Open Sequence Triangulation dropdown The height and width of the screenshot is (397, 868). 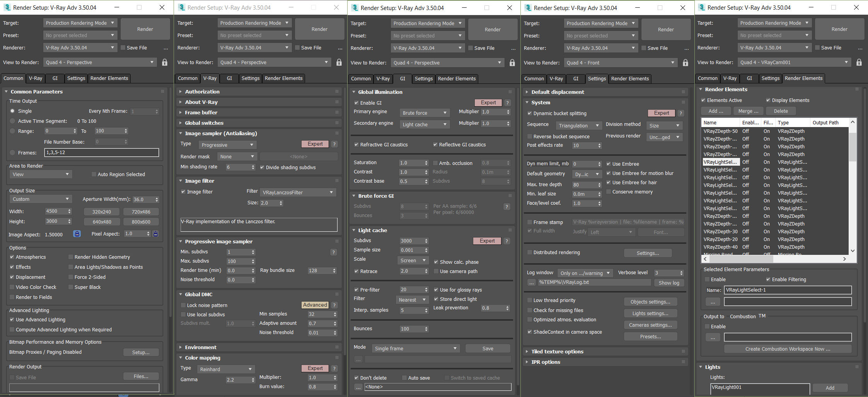(x=579, y=126)
